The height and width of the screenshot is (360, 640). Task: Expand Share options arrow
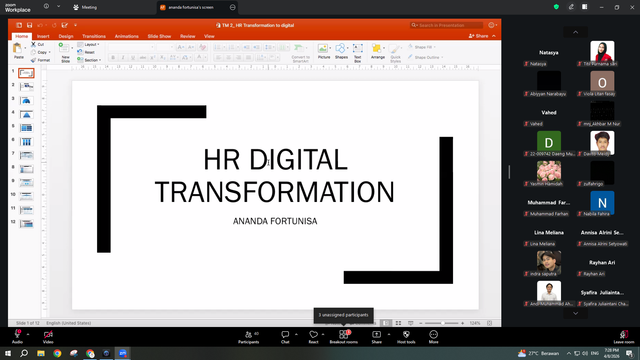(389, 334)
